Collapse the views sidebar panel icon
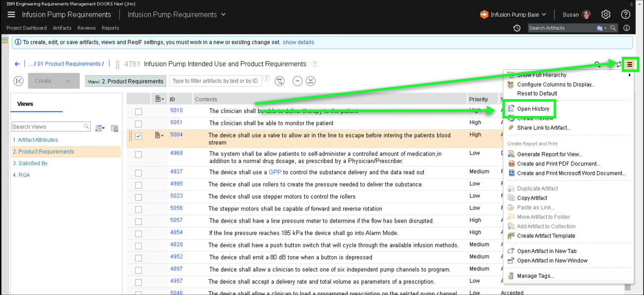Screen dimensions: 644x295 tap(18, 81)
